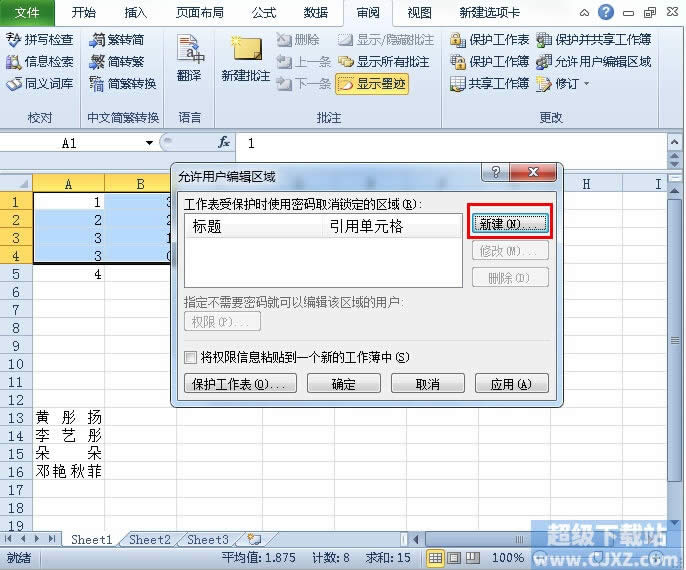Open the 翻译 translate tool
686x570 pixels.
(x=190, y=59)
